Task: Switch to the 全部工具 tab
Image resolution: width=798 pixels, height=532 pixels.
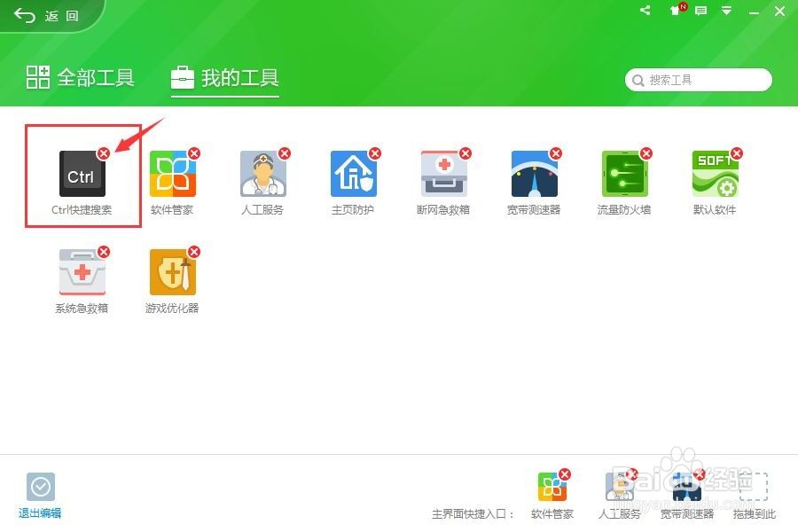Action: [81, 78]
